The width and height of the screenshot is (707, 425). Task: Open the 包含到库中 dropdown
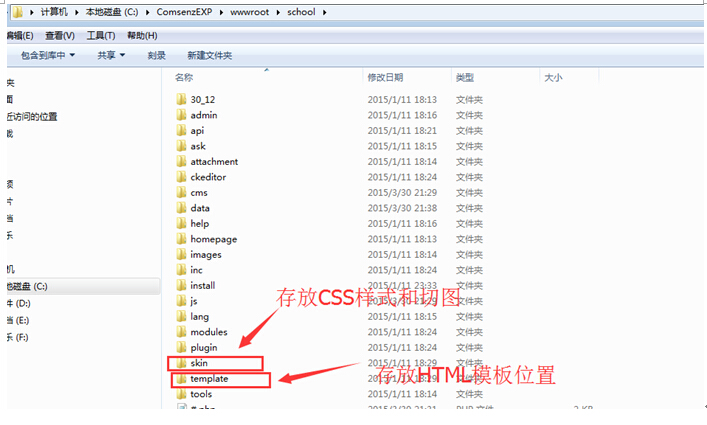pyautogui.click(x=48, y=55)
